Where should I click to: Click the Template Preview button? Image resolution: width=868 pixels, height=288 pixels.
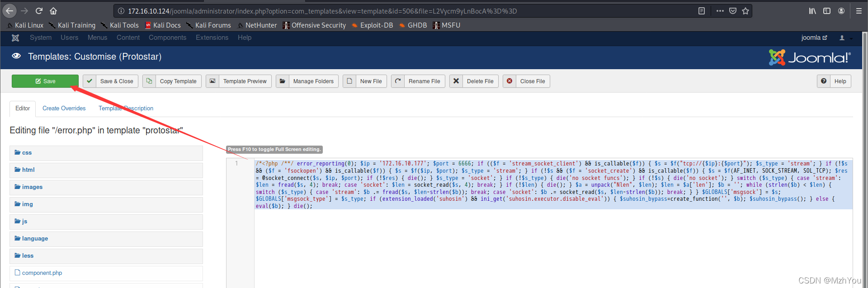click(239, 81)
